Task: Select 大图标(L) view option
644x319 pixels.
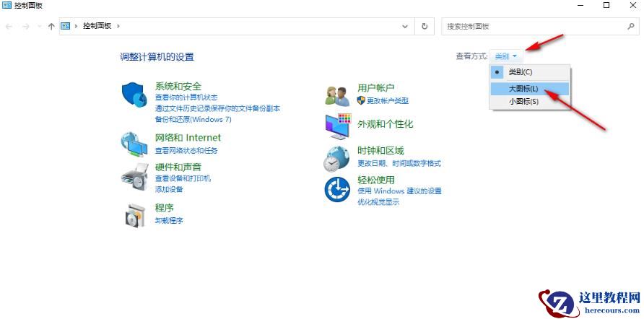Action: pyautogui.click(x=529, y=88)
